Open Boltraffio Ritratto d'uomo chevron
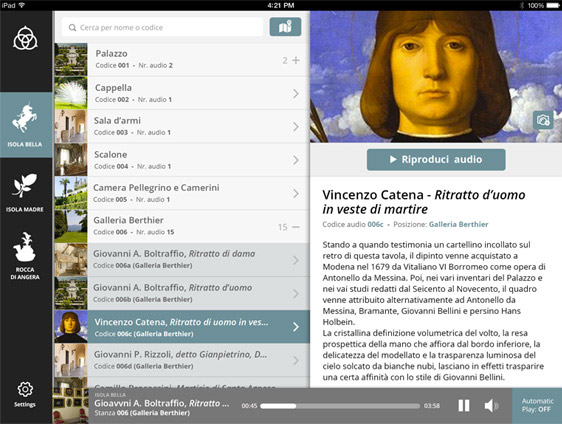562x424 pixels. point(296,294)
